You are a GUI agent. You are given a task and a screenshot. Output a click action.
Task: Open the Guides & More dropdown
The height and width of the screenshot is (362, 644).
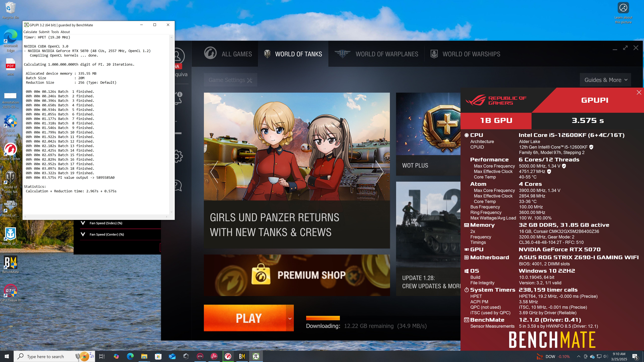[x=605, y=80]
